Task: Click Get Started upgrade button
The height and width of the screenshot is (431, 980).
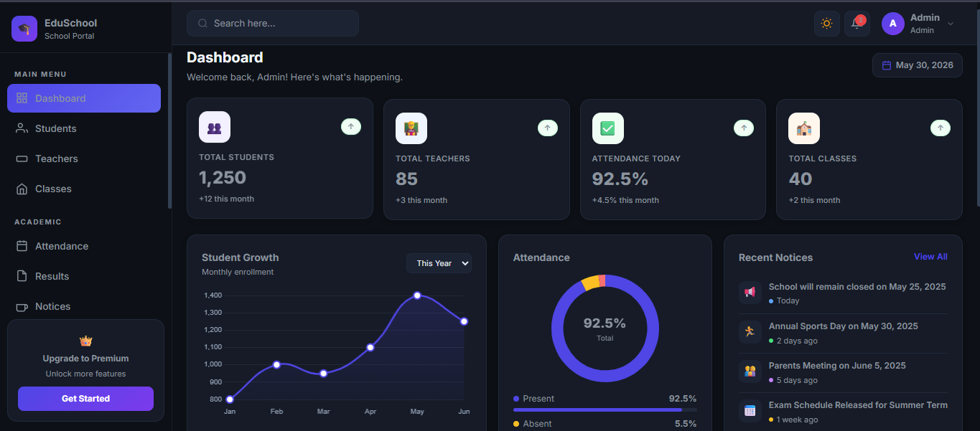Action: point(85,399)
